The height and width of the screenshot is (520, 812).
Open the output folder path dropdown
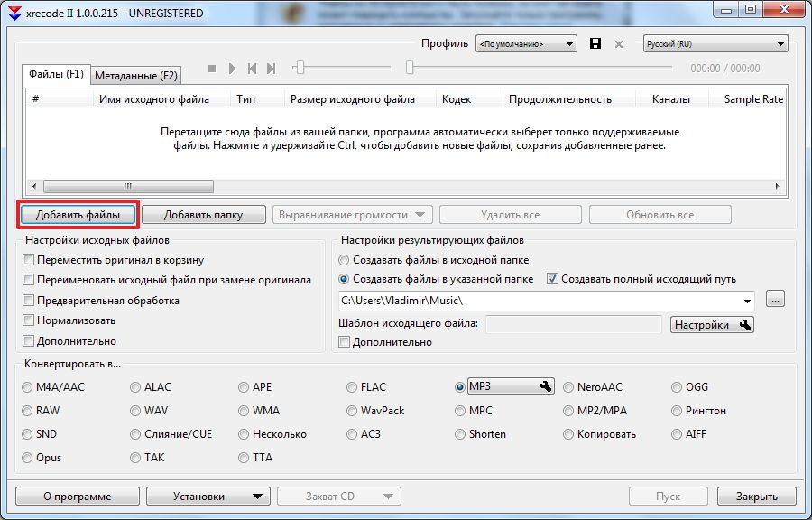(x=747, y=301)
